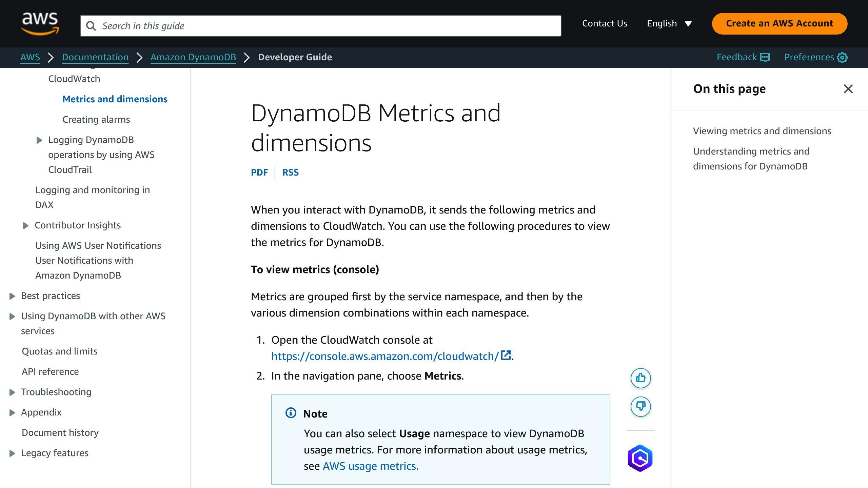The width and height of the screenshot is (868, 488).
Task: Expand the Best practices section
Action: [x=12, y=296]
